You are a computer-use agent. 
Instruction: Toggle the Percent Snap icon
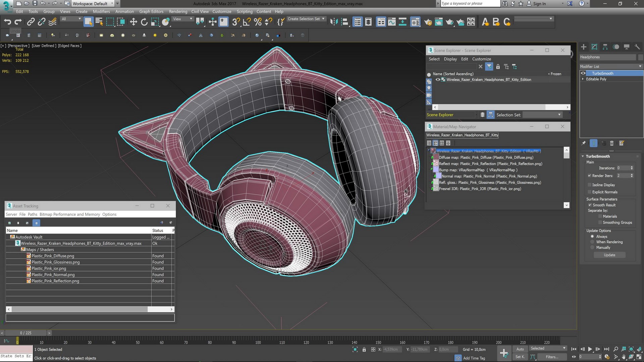pyautogui.click(x=258, y=22)
